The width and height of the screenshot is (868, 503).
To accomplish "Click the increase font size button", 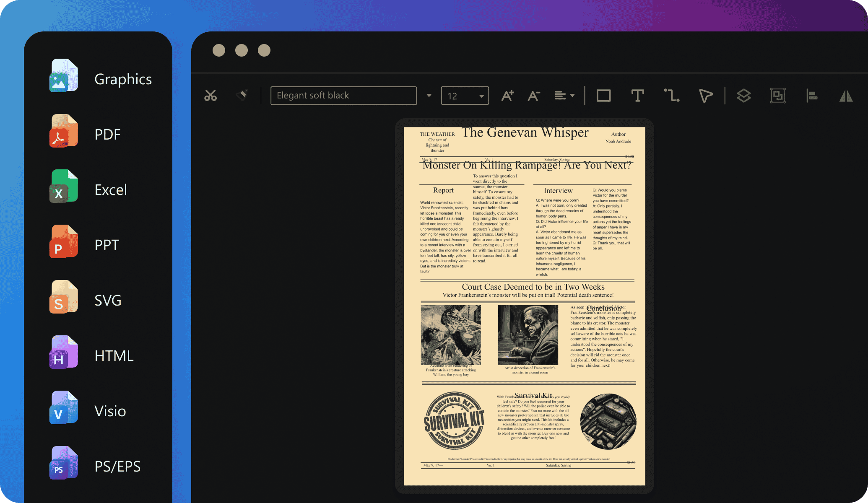I will tap(509, 95).
